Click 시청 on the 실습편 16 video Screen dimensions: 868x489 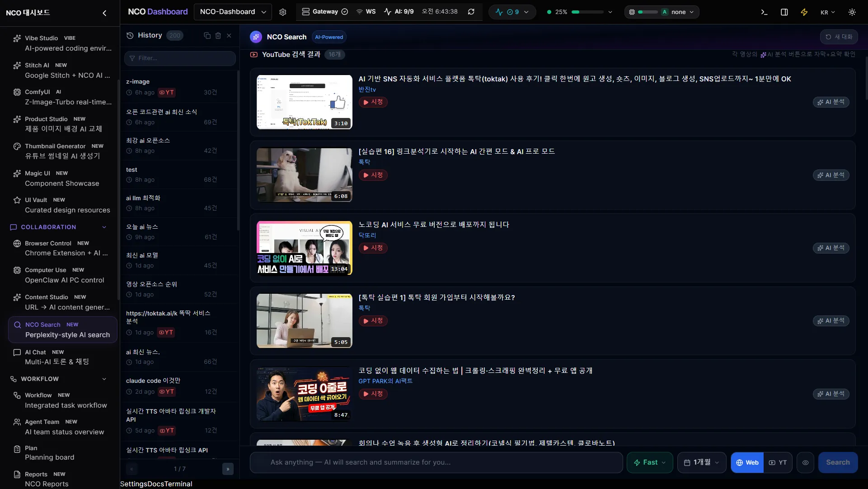[373, 175]
